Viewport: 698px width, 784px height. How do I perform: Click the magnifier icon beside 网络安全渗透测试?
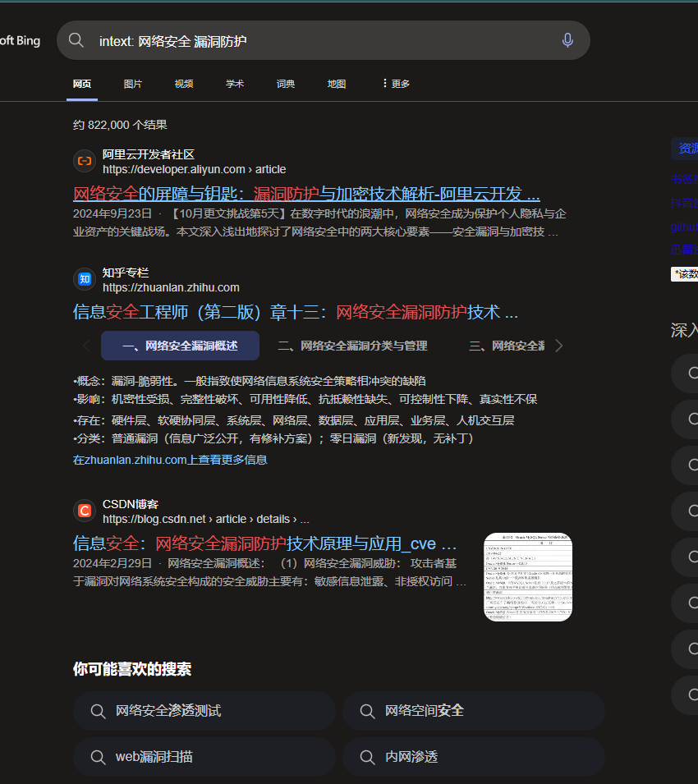point(98,711)
